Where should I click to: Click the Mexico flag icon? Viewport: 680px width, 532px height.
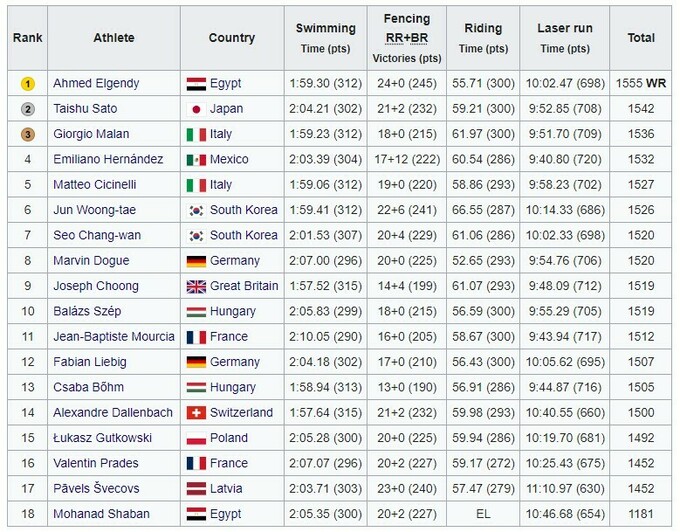click(196, 159)
